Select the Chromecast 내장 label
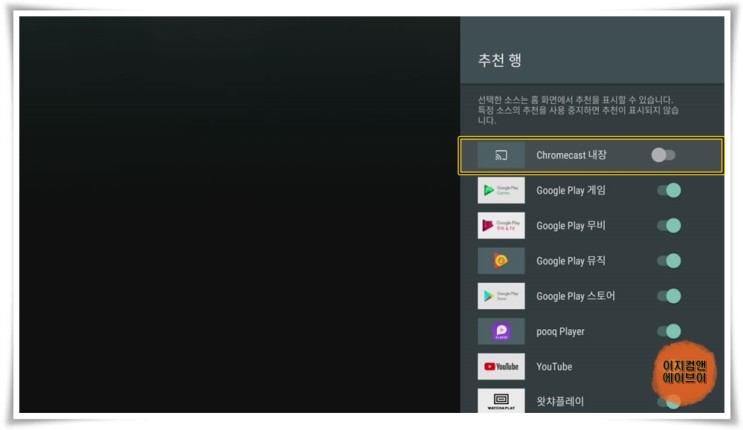Viewport: 743px width, 430px height. pyautogui.click(x=571, y=155)
